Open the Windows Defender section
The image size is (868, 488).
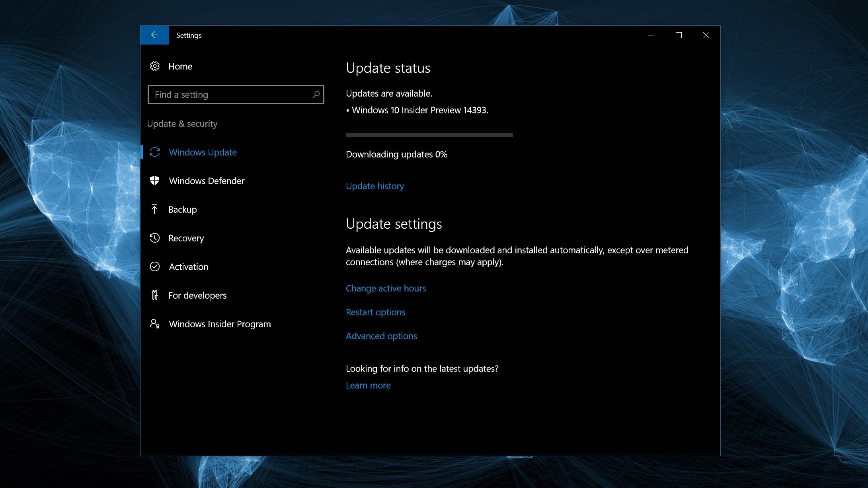tap(207, 181)
